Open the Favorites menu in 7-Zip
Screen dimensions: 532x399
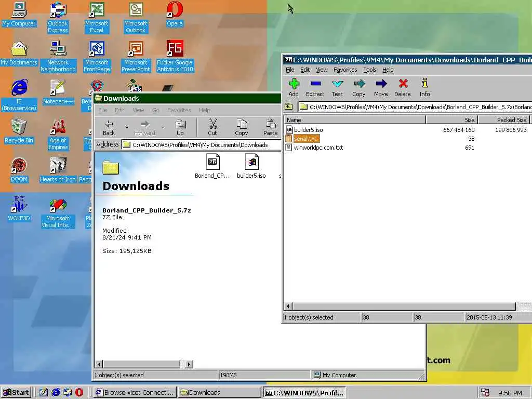345,70
